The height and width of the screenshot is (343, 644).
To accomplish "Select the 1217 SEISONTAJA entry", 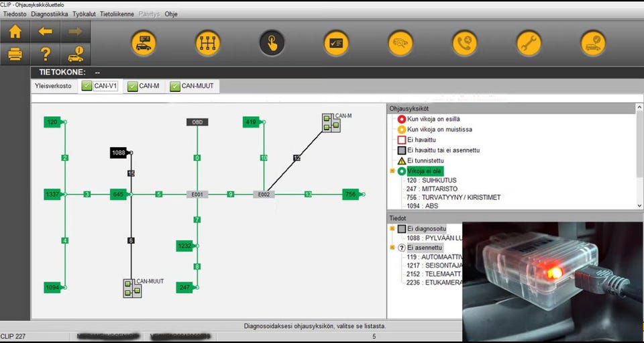I will pos(435,265).
